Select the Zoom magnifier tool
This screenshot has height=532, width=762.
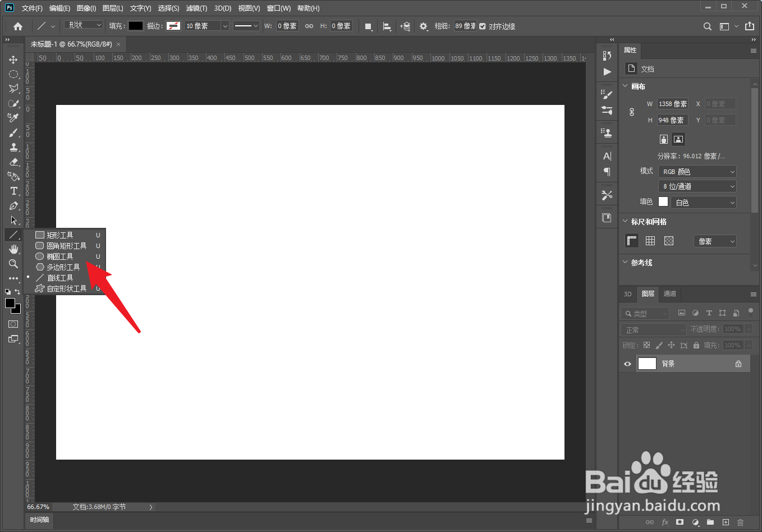pos(13,264)
